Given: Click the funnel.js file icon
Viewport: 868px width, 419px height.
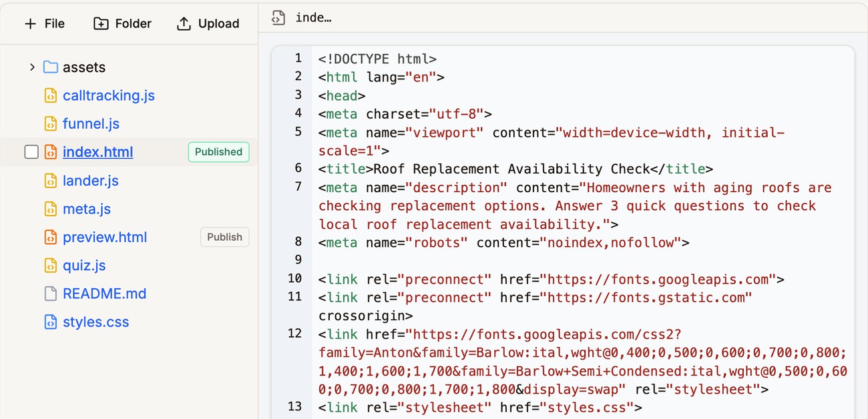Looking at the screenshot, I should pos(51,123).
